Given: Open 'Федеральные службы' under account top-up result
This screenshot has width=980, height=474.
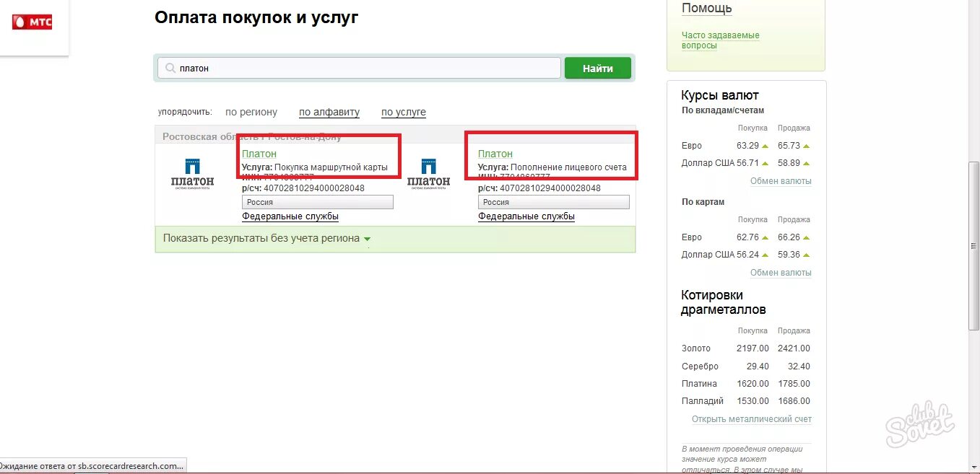Looking at the screenshot, I should tap(526, 216).
